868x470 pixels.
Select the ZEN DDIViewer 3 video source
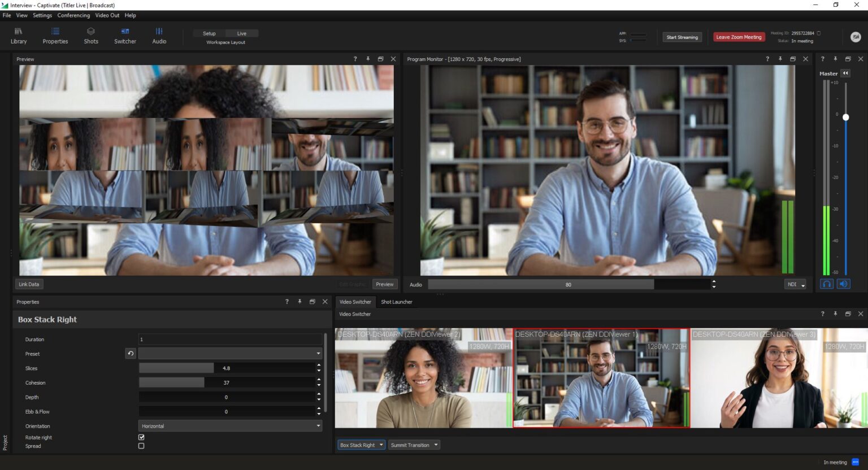pos(779,378)
